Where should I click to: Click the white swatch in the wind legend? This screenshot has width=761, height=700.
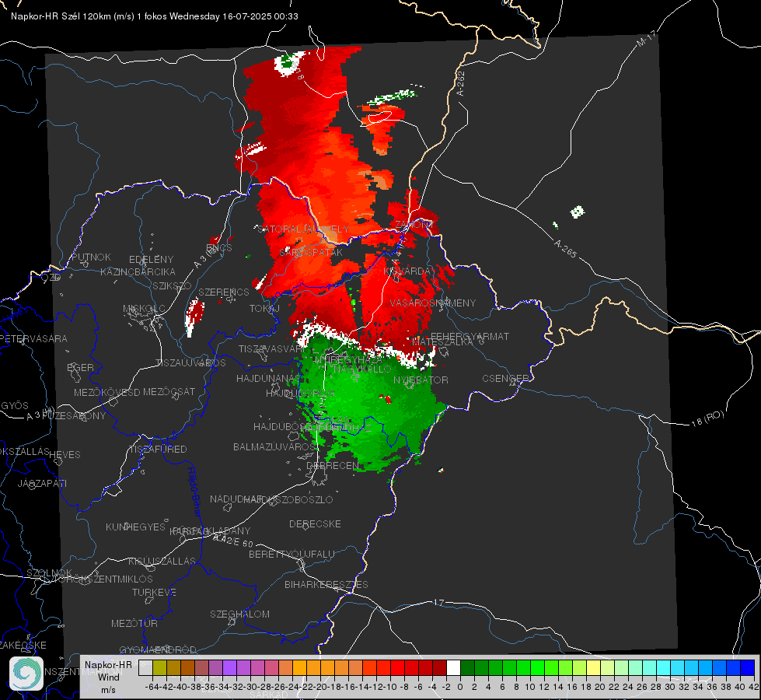[x=453, y=668]
